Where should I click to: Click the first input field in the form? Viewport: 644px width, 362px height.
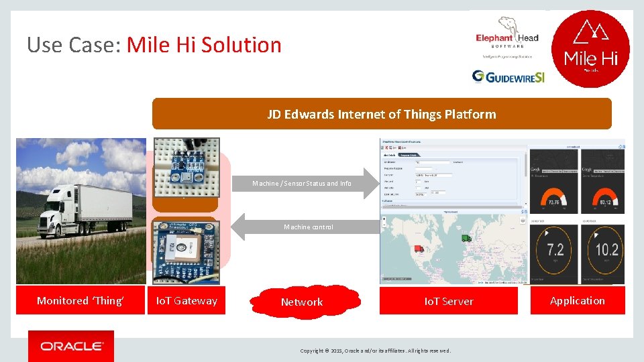point(433,162)
